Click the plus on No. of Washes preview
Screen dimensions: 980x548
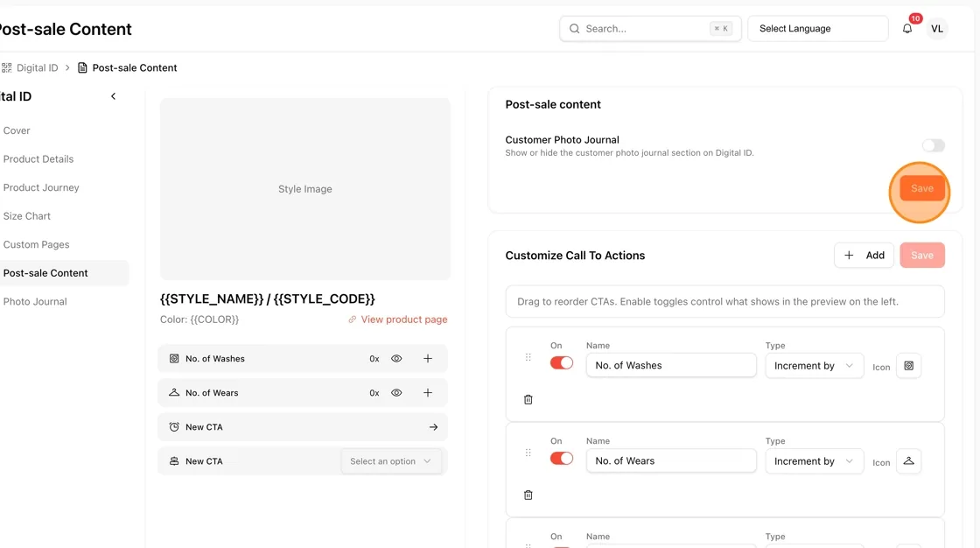click(x=428, y=358)
